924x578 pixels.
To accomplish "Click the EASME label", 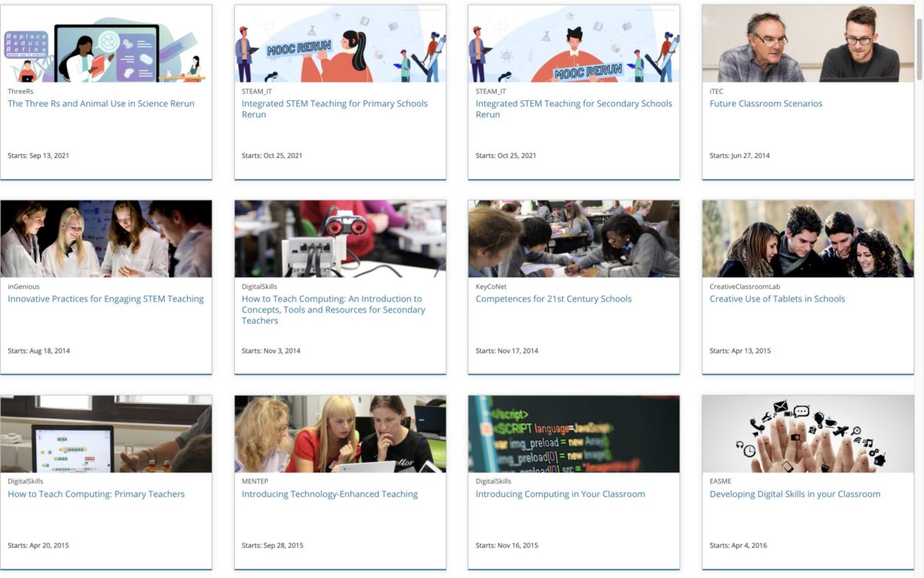I will tap(721, 482).
